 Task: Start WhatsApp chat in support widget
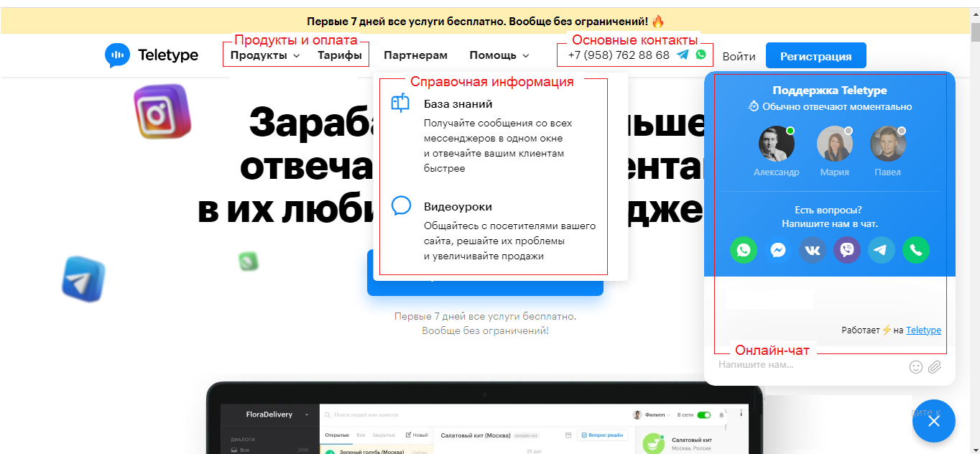click(x=744, y=250)
